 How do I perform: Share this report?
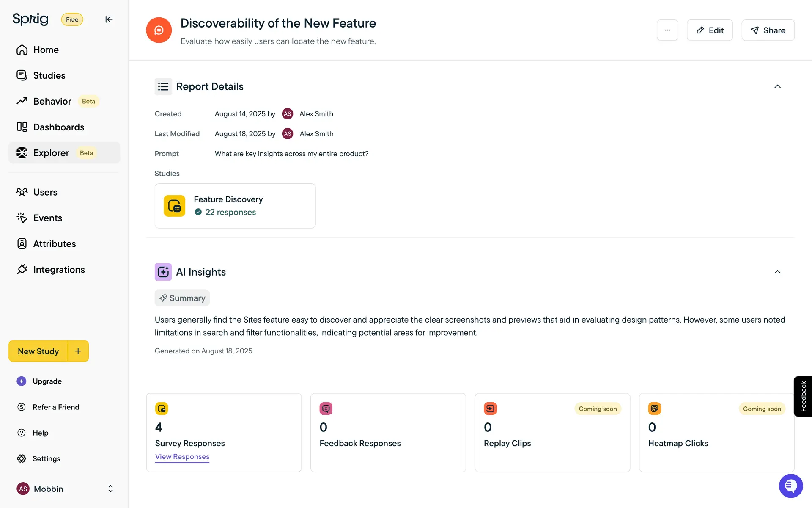coord(768,30)
